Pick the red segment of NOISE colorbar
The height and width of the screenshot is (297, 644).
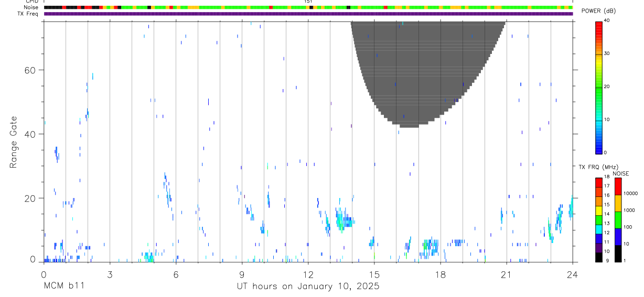click(x=618, y=186)
